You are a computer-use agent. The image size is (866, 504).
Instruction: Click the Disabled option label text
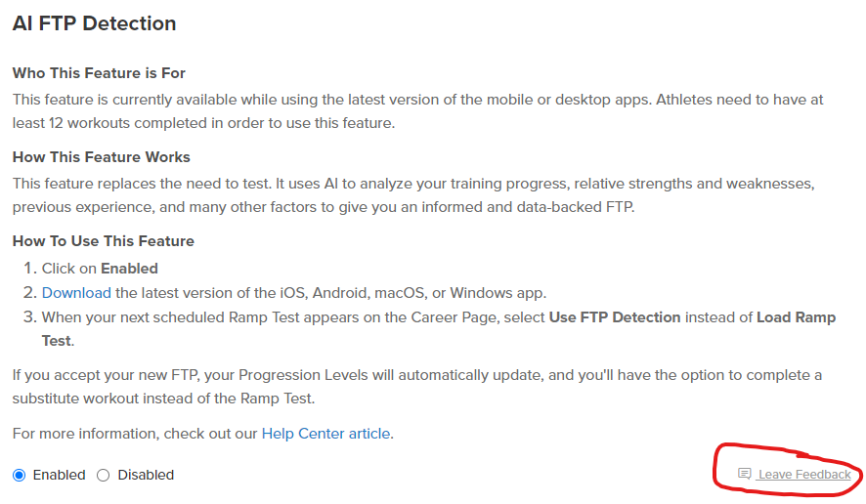[146, 475]
